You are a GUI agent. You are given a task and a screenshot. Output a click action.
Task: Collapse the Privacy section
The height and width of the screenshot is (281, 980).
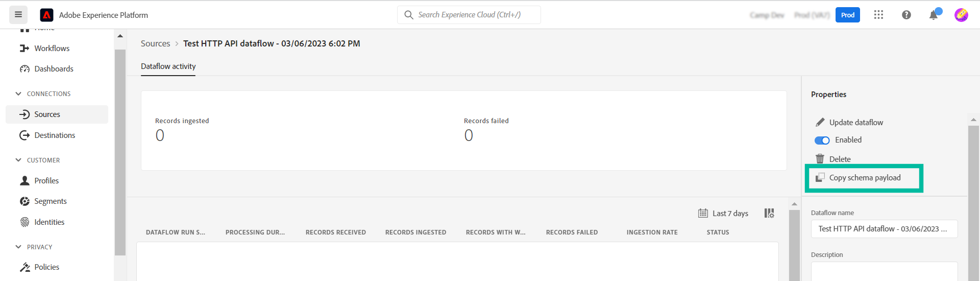[x=18, y=247]
